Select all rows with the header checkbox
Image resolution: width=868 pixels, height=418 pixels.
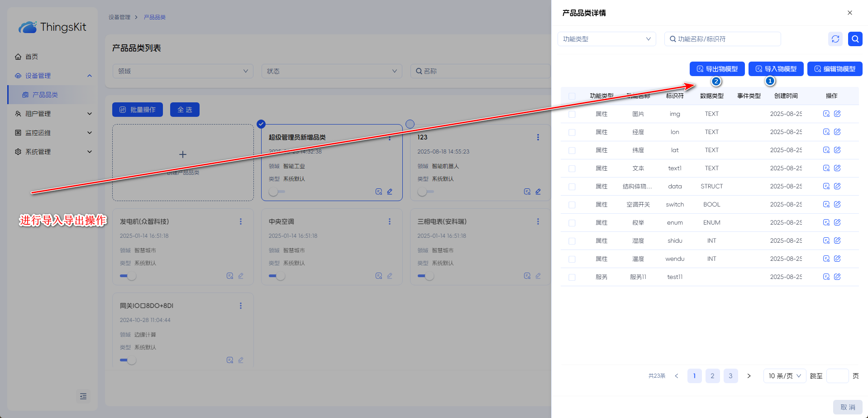pos(572,96)
